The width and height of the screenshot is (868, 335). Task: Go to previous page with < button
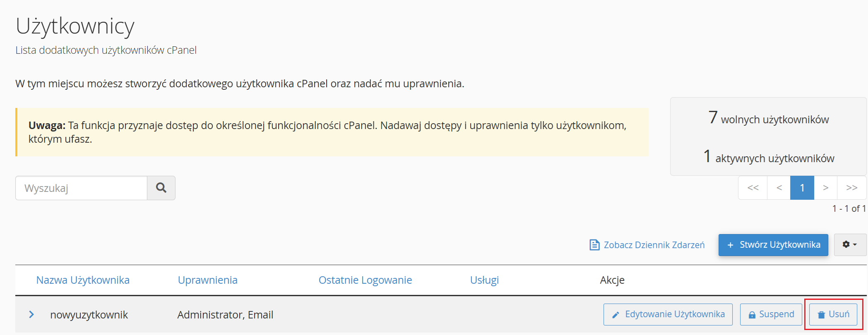(x=779, y=188)
